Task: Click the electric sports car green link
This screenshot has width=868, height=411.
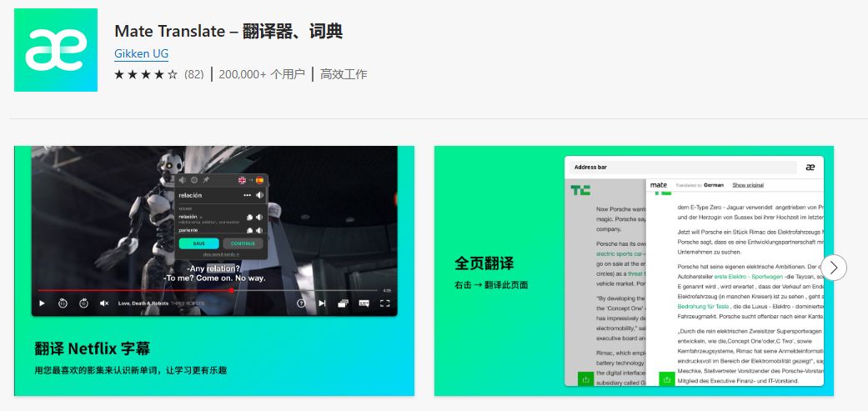Action: [x=620, y=253]
